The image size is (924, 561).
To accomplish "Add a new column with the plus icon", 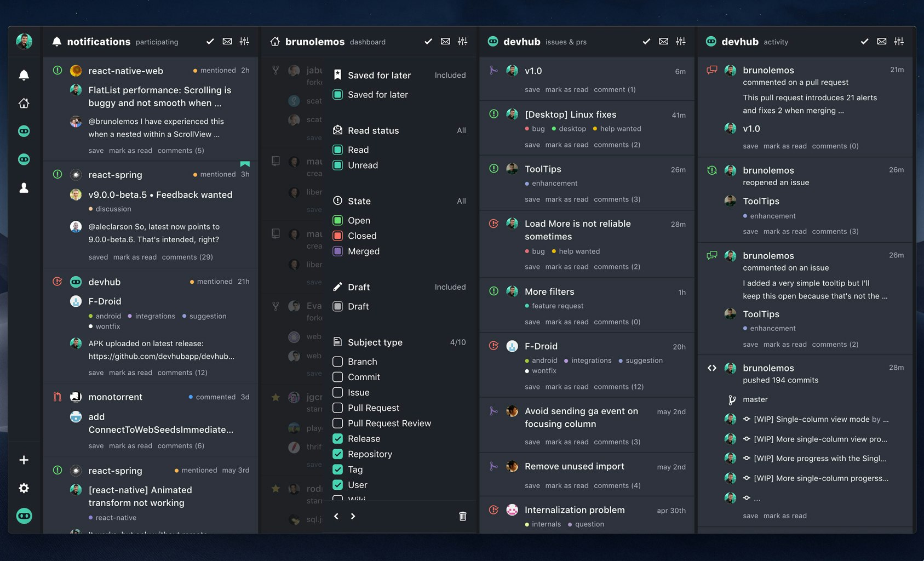I will (x=24, y=460).
